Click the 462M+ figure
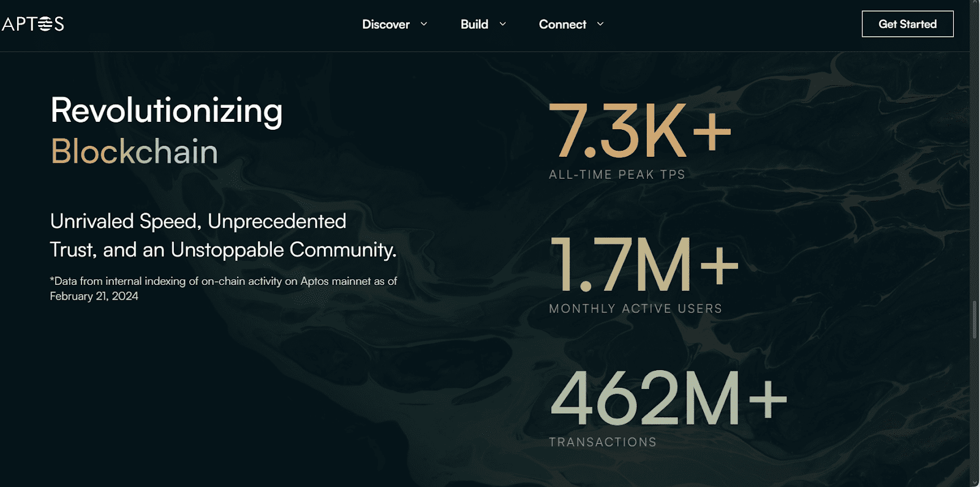The image size is (980, 487). tap(668, 398)
